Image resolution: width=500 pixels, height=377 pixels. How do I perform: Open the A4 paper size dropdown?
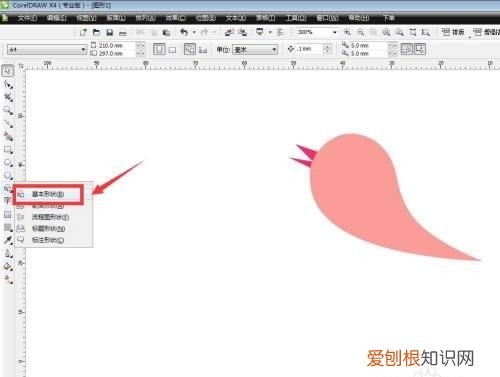[83, 50]
